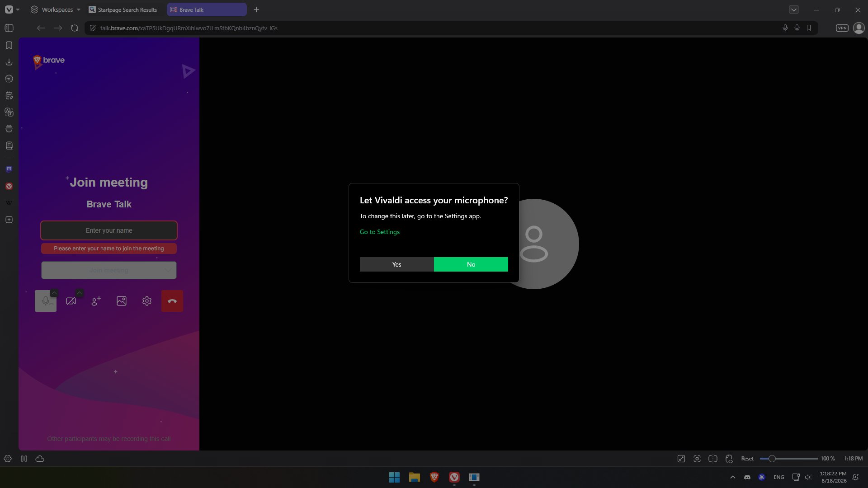Open Vivaldi web panel in sidebar
The image size is (868, 488).
9,186
